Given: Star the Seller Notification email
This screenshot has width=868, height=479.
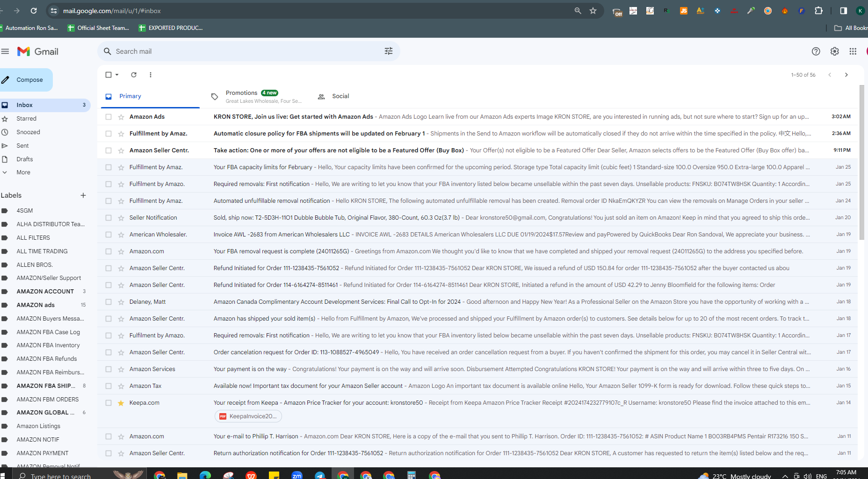Looking at the screenshot, I should (x=121, y=218).
